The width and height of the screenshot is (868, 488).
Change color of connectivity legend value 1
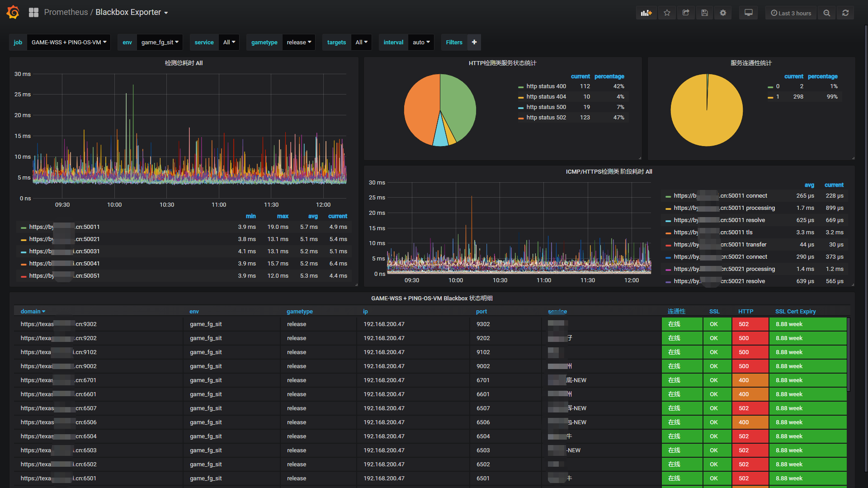pyautogui.click(x=770, y=97)
